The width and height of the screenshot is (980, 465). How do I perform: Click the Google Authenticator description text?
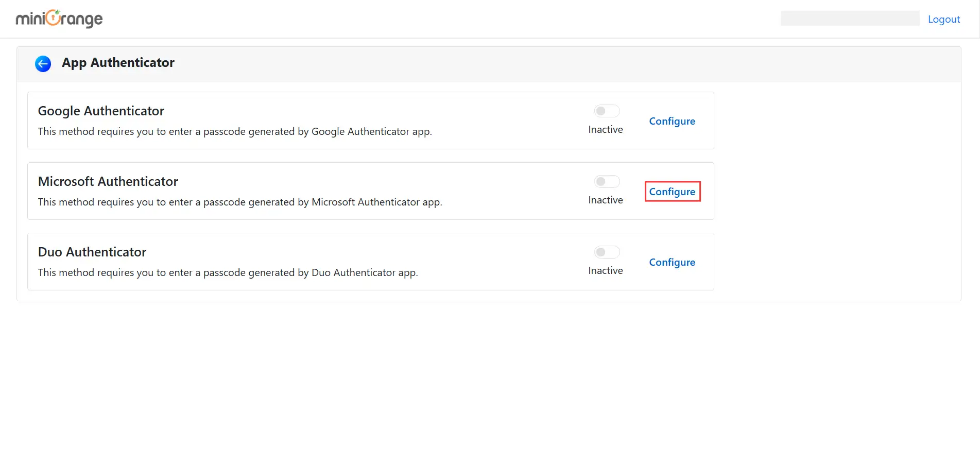(235, 131)
